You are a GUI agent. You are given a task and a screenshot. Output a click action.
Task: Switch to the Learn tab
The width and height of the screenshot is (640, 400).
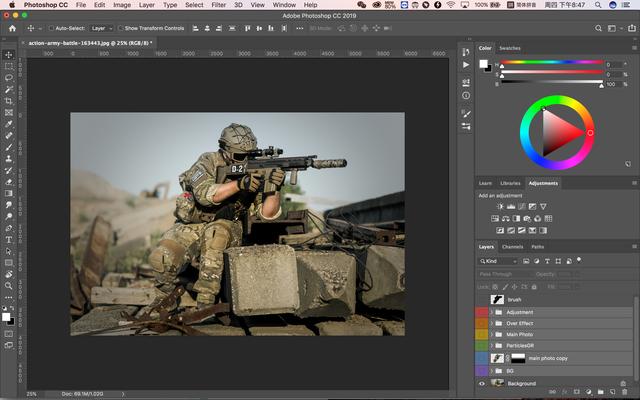(x=485, y=183)
